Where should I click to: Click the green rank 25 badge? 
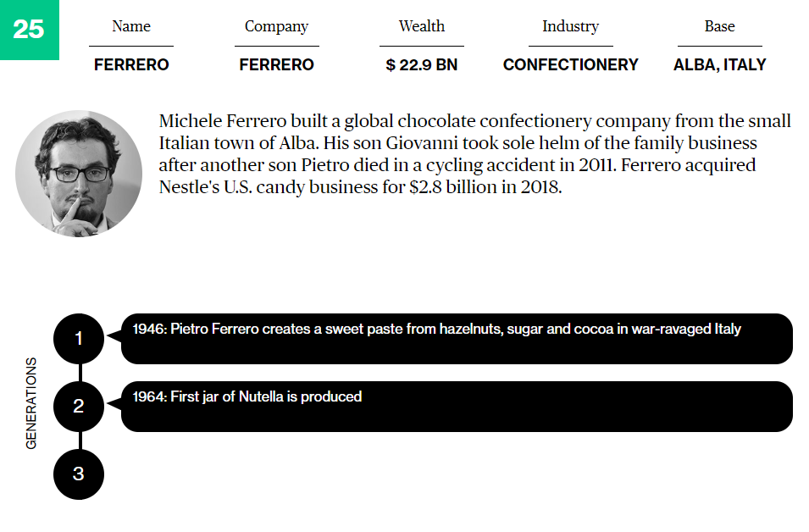click(29, 30)
